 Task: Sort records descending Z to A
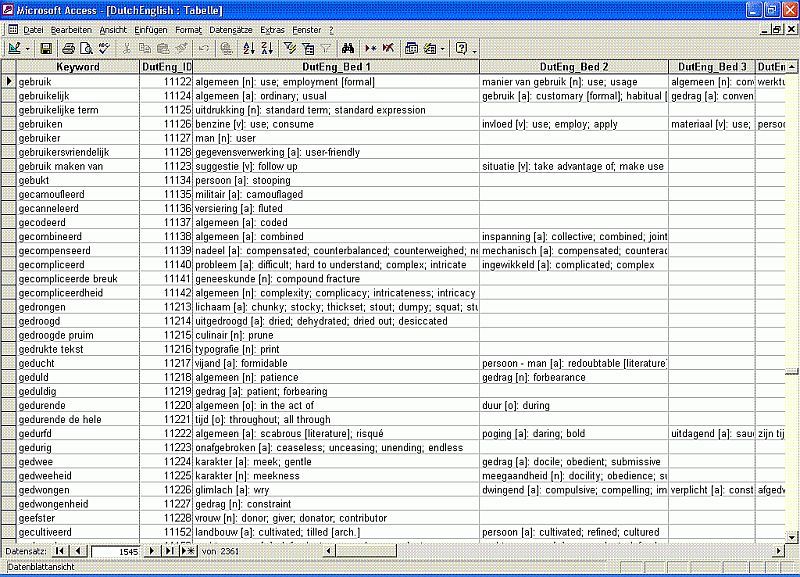pos(266,48)
